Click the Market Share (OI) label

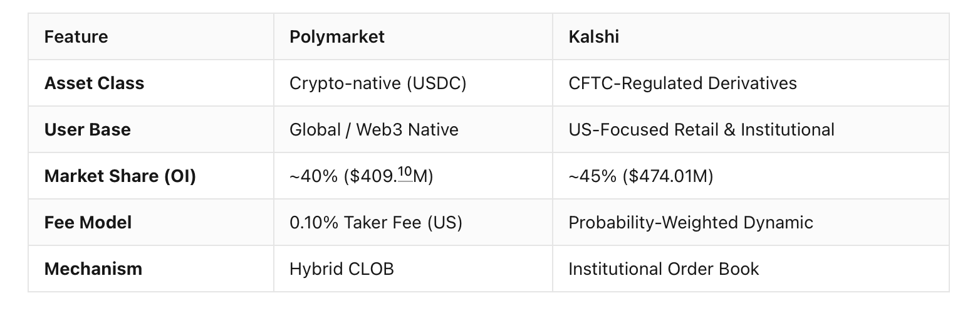(120, 176)
